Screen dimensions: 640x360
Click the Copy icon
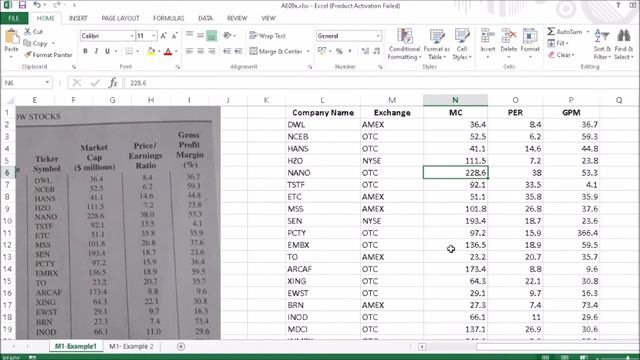click(x=27, y=43)
